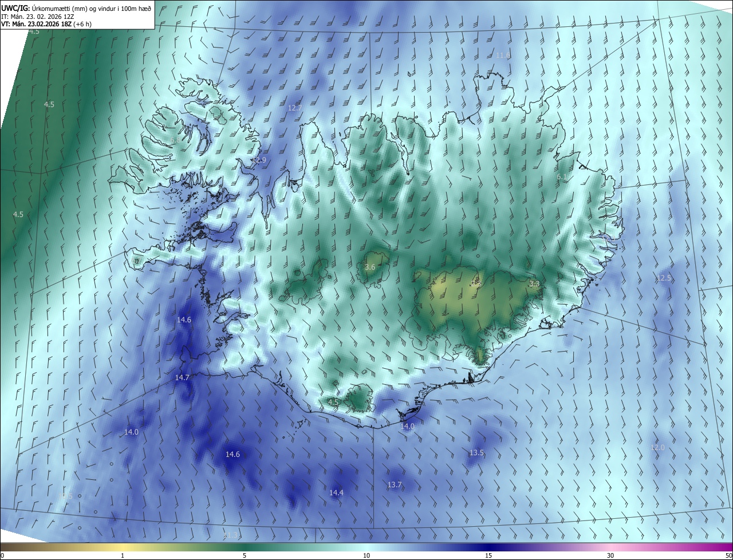This screenshot has height=560, width=733.
Task: Click the 3.3 value on the yellow glacier area
Action: [534, 283]
